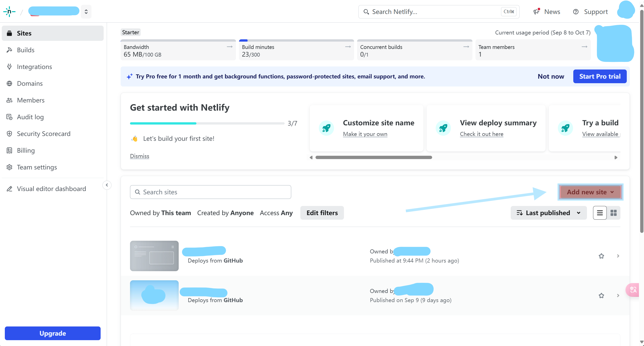This screenshot has width=644, height=346.
Task: Switch to list view layout
Action: 600,213
